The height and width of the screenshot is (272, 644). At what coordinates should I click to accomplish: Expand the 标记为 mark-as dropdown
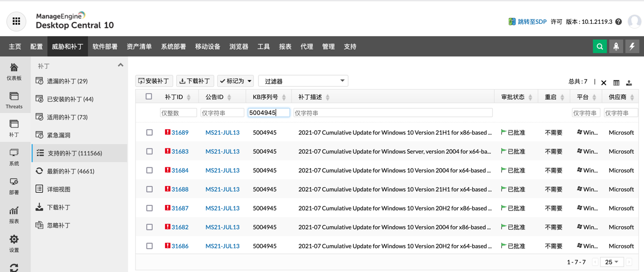pyautogui.click(x=235, y=81)
